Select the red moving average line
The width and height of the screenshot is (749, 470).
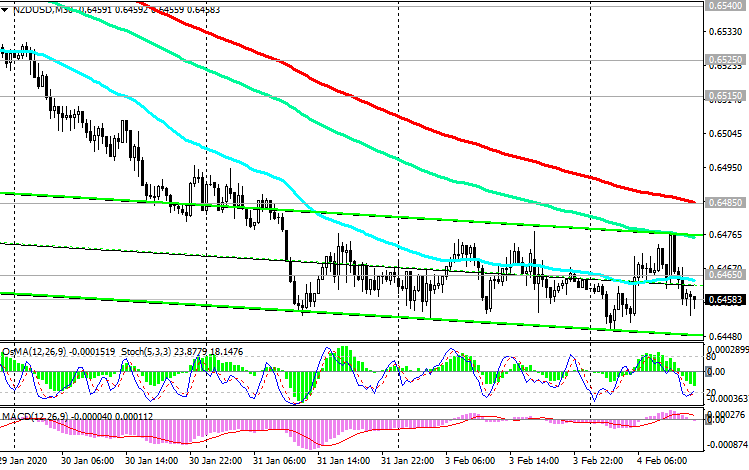click(x=400, y=117)
